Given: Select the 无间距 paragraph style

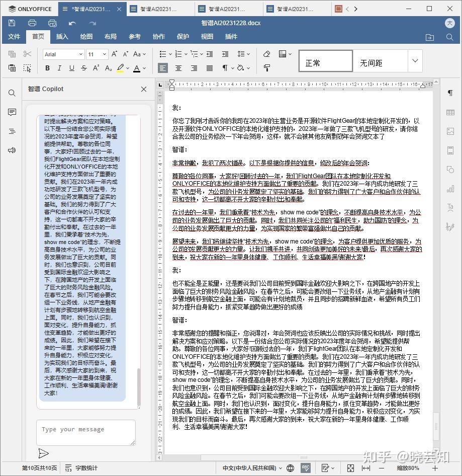Looking at the screenshot, I should coord(381,61).
